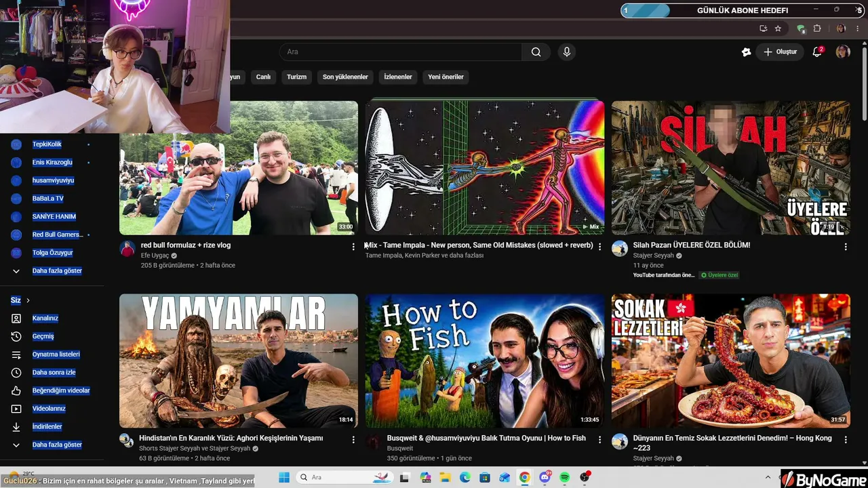Open the BaBaLa TV subscription channel
The height and width of the screenshot is (488, 868).
[x=47, y=199]
